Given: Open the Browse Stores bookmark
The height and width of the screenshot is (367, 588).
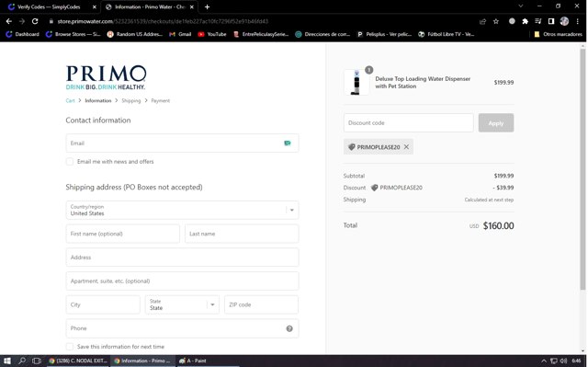Looking at the screenshot, I should pos(73,34).
